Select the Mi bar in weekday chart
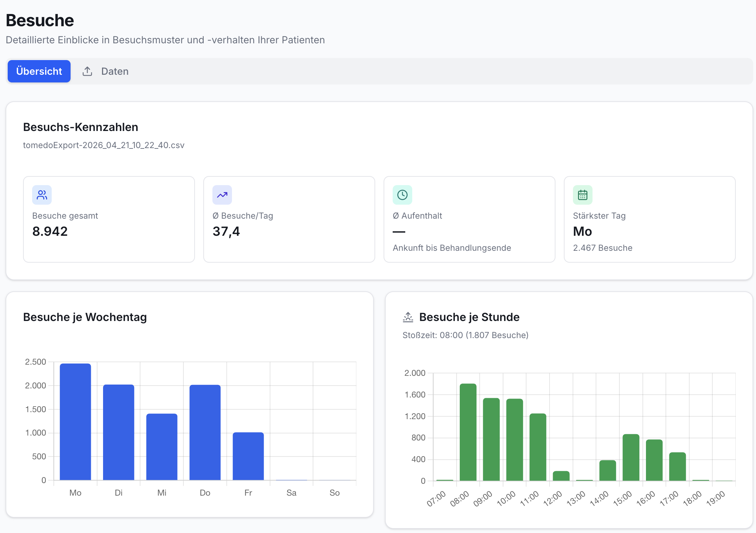This screenshot has width=756, height=533. pos(162,447)
